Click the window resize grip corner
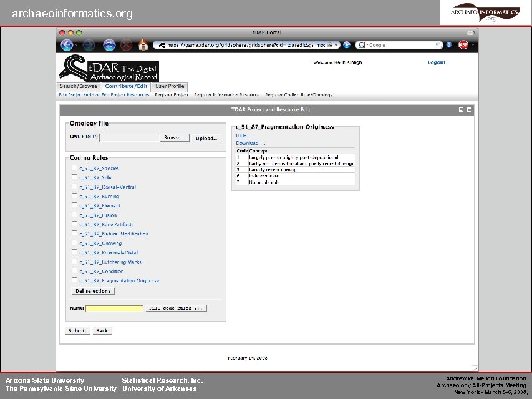The image size is (532, 399). click(475, 368)
